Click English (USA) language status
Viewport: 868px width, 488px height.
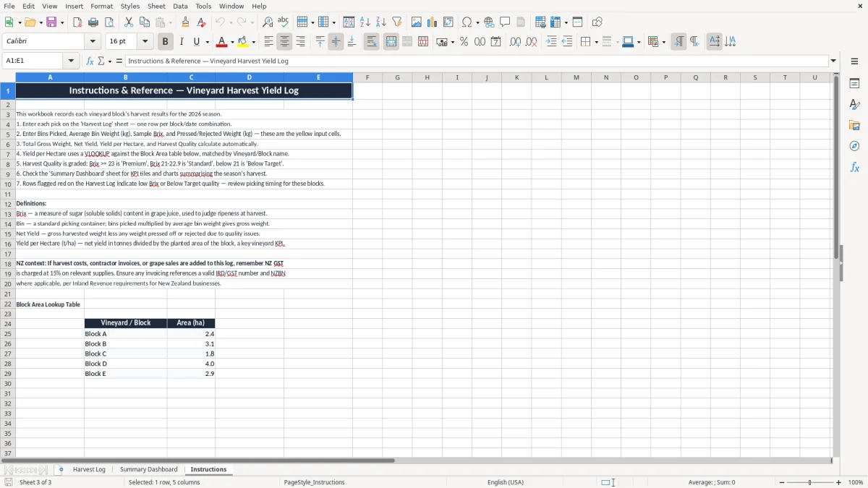pyautogui.click(x=506, y=482)
